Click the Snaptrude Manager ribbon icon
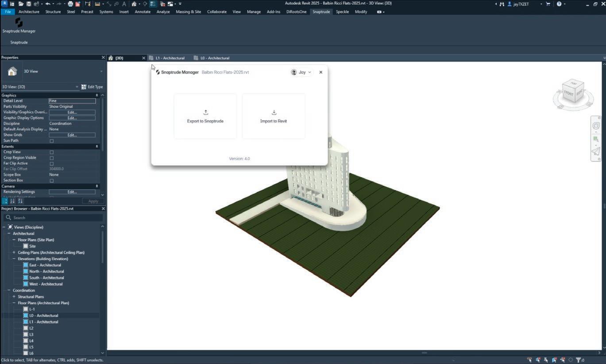 point(19,22)
